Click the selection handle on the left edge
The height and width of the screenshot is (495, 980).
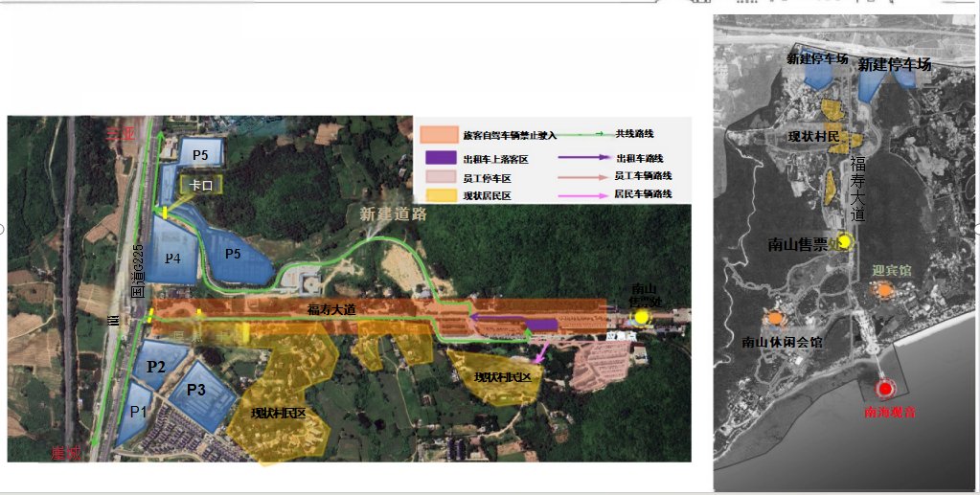pyautogui.click(x=3, y=230)
